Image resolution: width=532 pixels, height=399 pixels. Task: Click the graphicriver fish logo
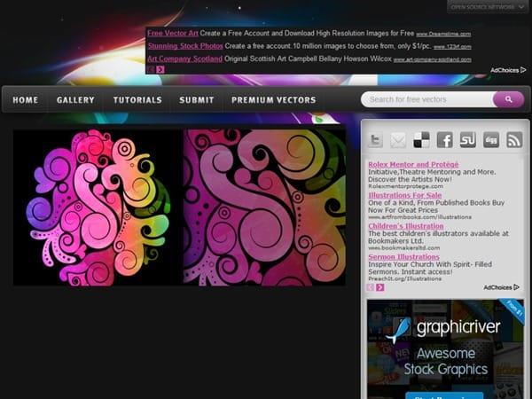pos(400,330)
